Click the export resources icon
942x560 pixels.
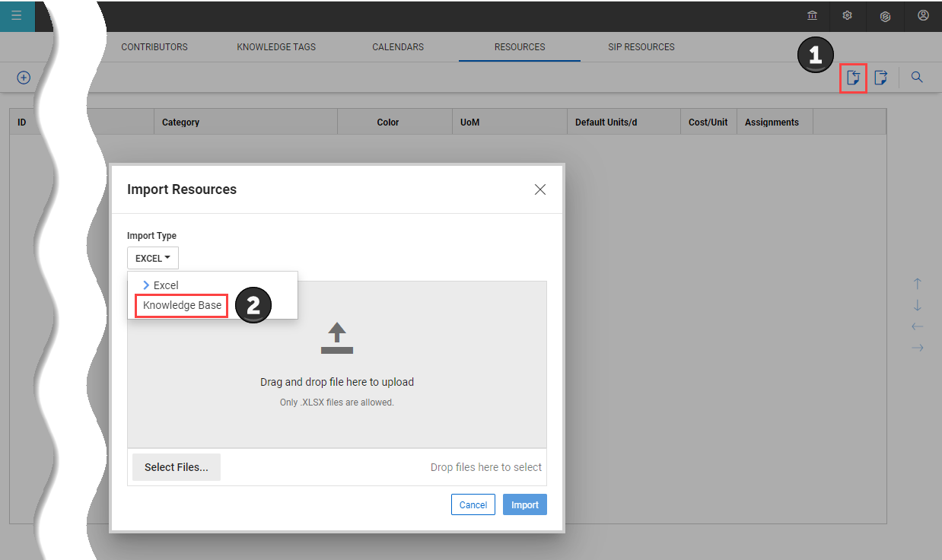tap(880, 78)
